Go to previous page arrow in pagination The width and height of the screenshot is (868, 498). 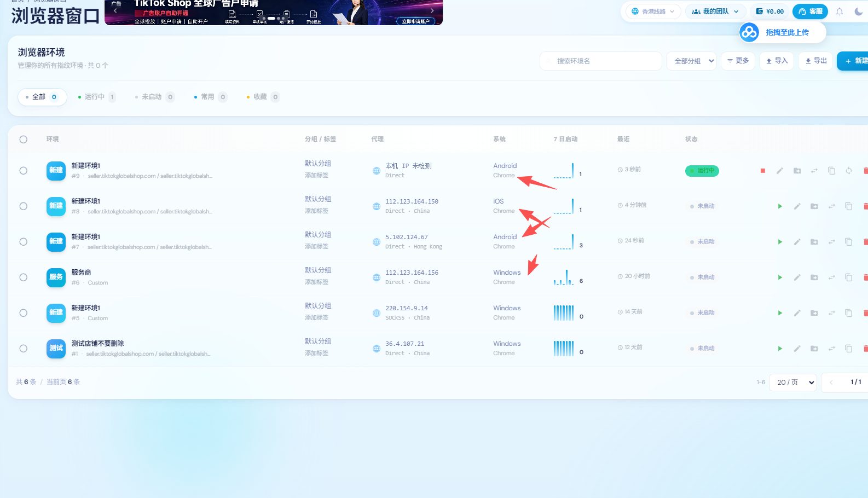(831, 383)
